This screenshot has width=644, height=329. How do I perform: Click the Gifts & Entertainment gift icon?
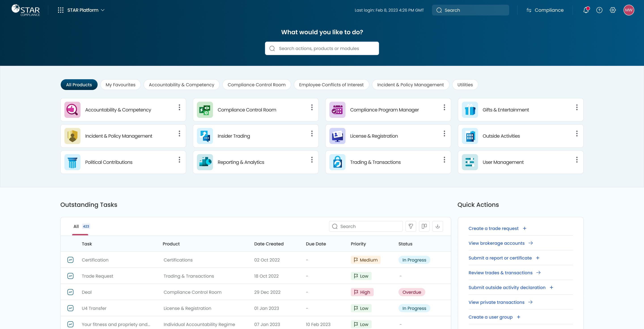pos(470,110)
